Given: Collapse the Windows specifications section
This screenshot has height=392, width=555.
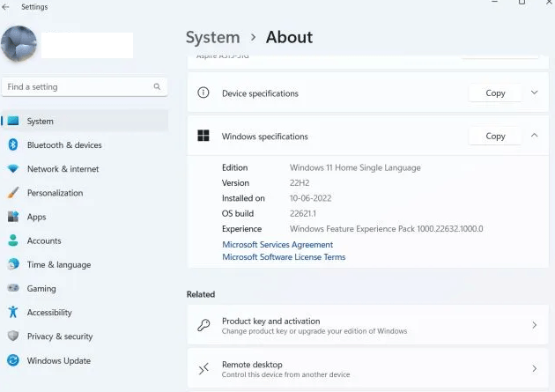Looking at the screenshot, I should pyautogui.click(x=534, y=136).
